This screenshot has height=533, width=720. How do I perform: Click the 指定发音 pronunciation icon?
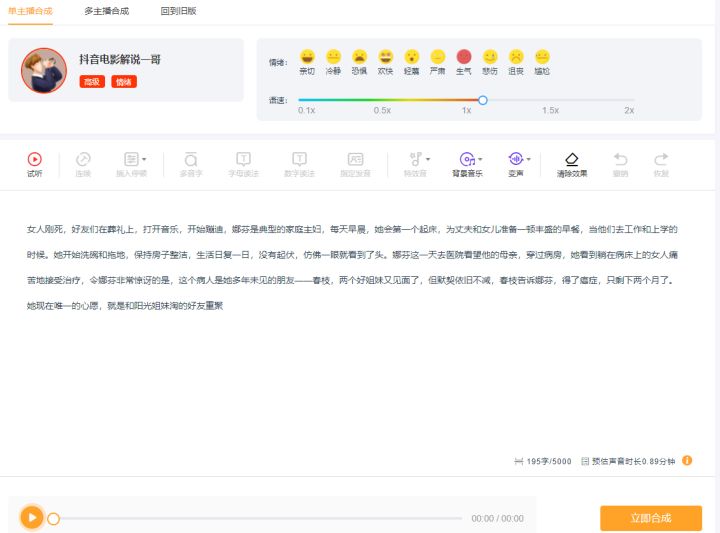click(355, 159)
